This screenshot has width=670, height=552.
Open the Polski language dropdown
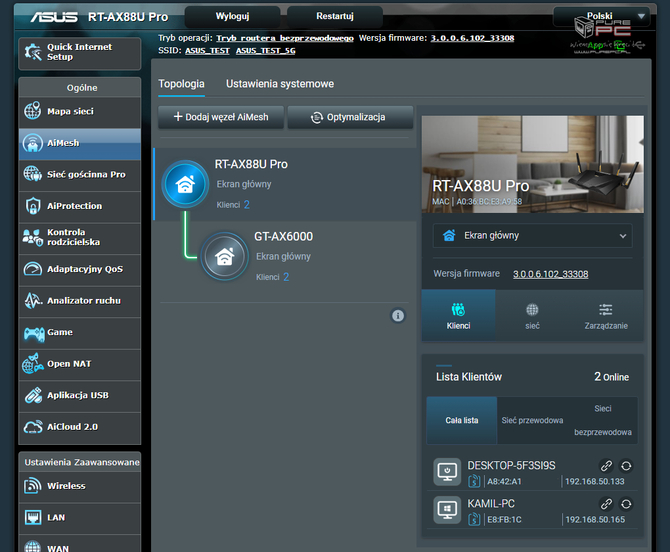(604, 16)
